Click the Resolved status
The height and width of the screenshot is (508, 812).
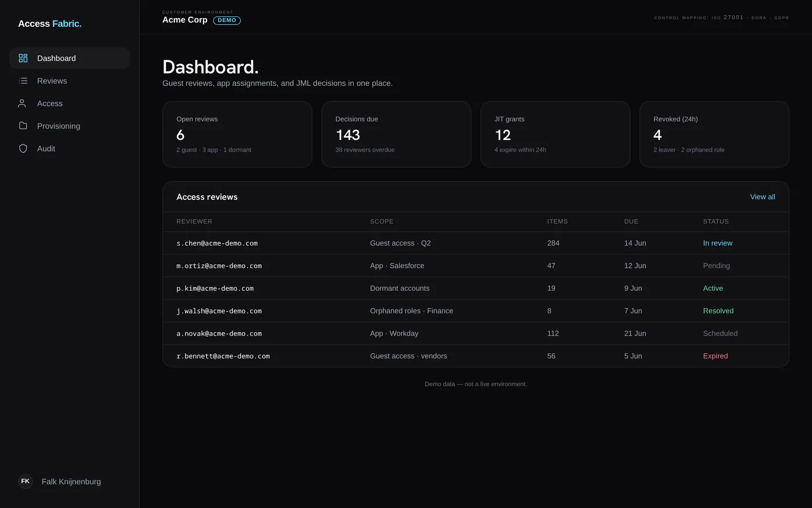[x=718, y=311]
